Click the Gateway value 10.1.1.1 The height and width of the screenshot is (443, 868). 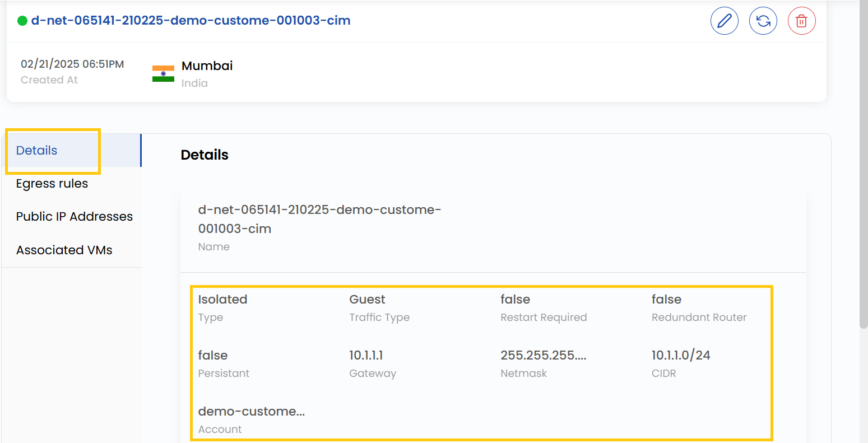click(x=366, y=355)
